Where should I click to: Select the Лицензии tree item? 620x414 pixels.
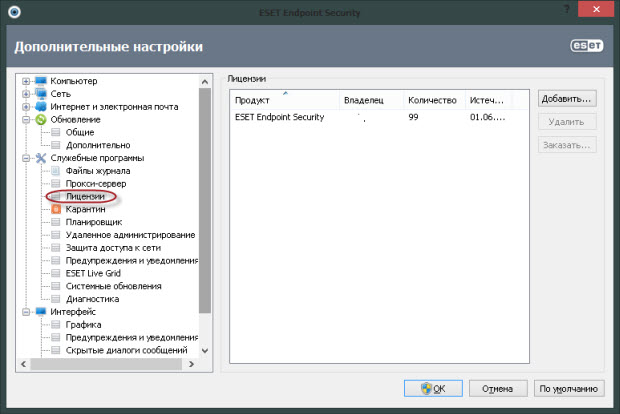pos(85,197)
